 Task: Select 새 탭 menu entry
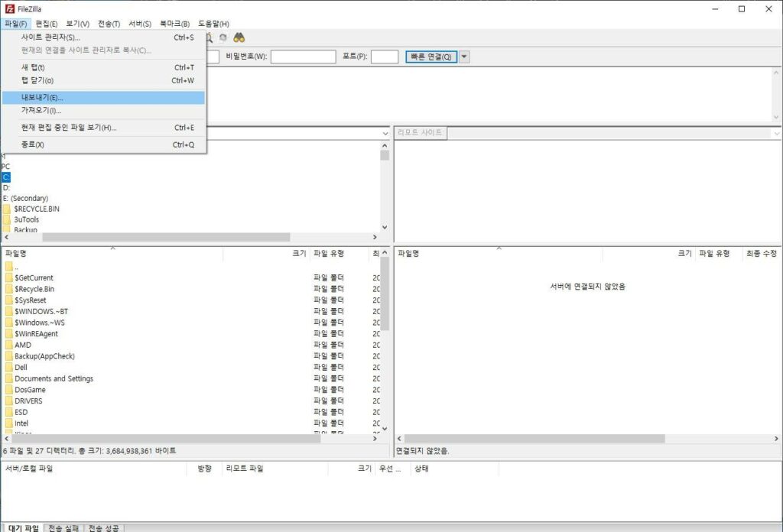click(104, 67)
